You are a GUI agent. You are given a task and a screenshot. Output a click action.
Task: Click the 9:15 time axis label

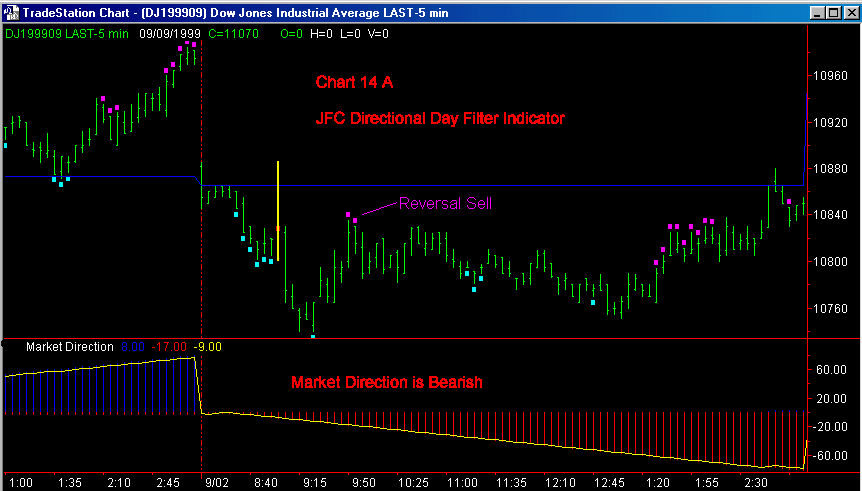(x=316, y=483)
